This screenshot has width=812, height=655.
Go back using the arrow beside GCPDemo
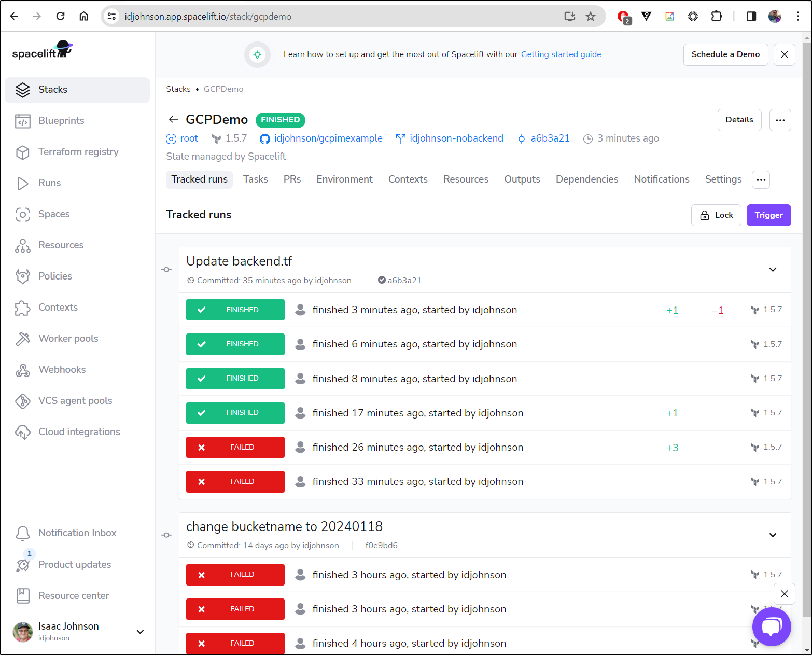click(173, 119)
